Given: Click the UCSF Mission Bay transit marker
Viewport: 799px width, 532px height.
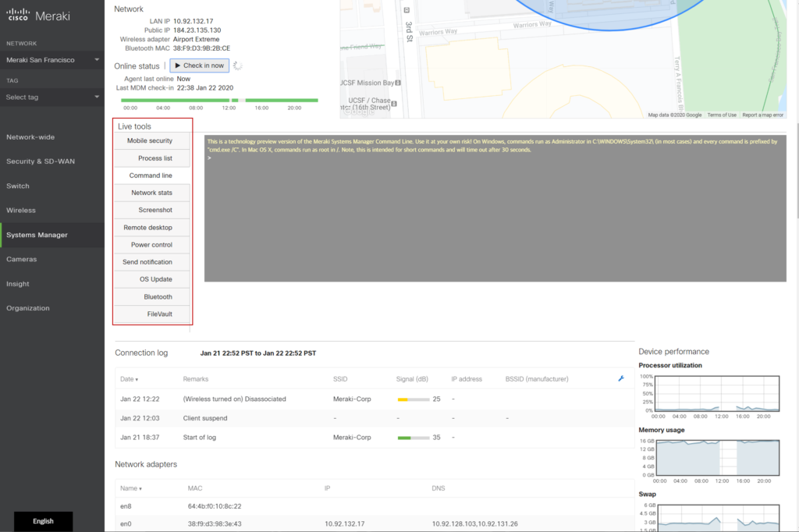Looking at the screenshot, I should pyautogui.click(x=398, y=83).
